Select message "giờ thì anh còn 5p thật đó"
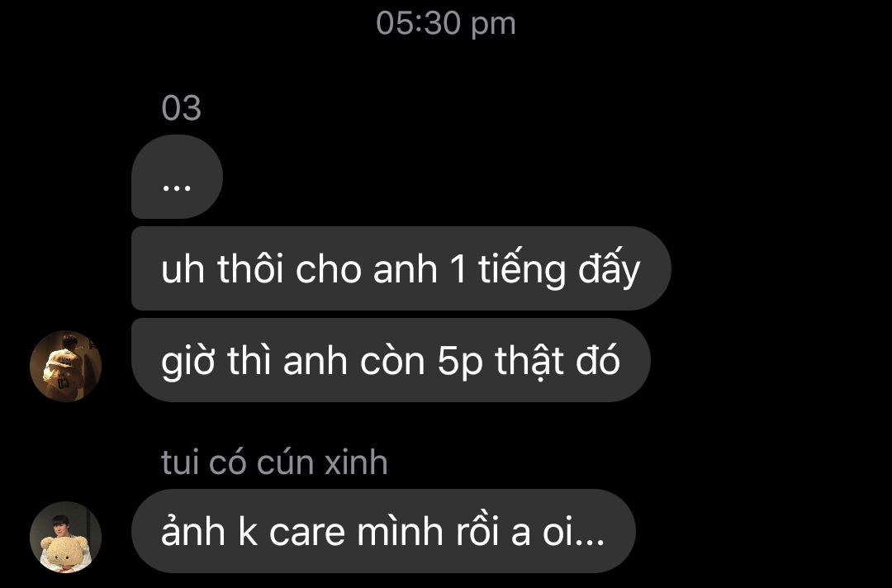The width and height of the screenshot is (892, 588). [x=391, y=360]
